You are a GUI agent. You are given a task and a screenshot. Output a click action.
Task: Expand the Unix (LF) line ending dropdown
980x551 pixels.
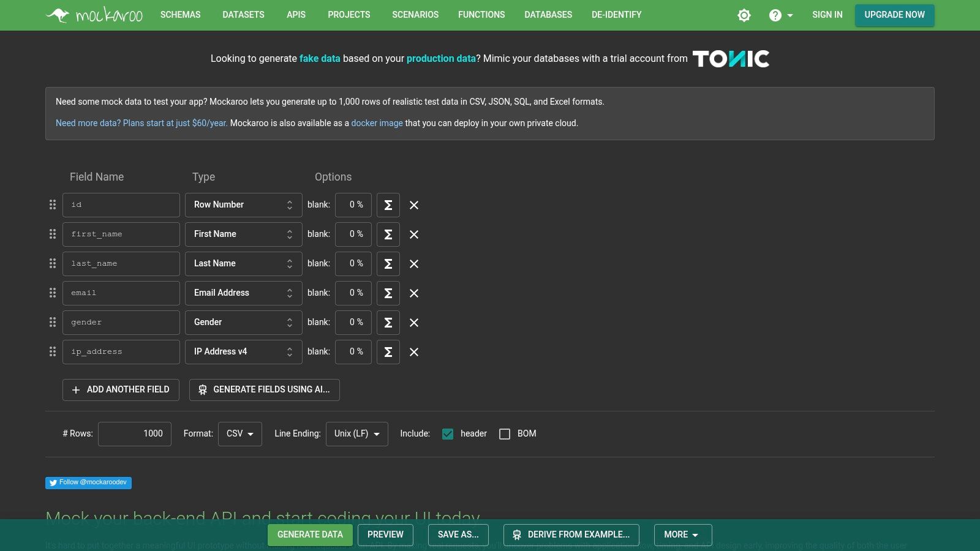(x=356, y=434)
